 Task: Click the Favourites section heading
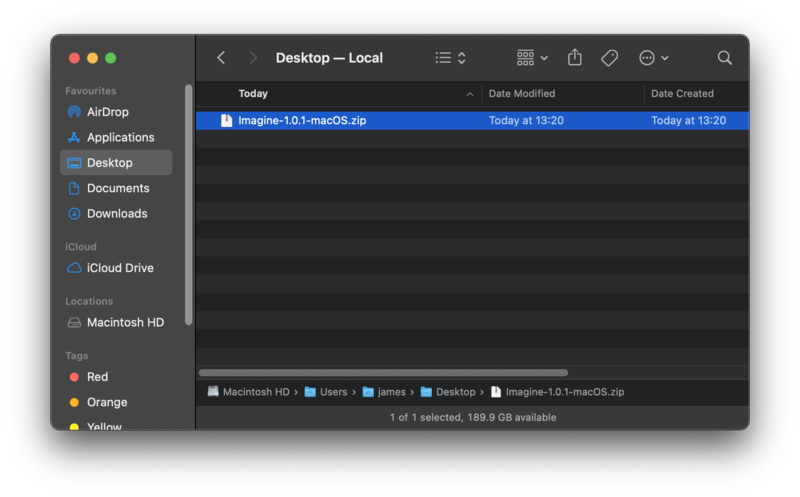point(91,91)
